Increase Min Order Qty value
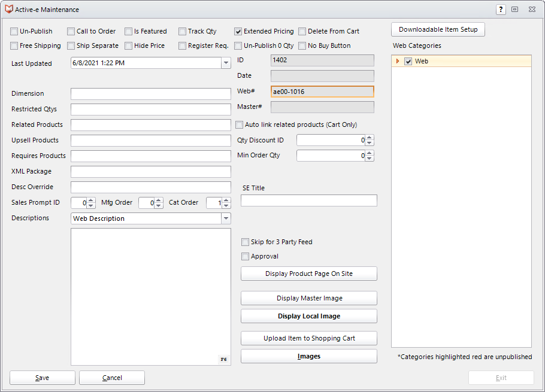This screenshot has height=392, width=545. 370,153
